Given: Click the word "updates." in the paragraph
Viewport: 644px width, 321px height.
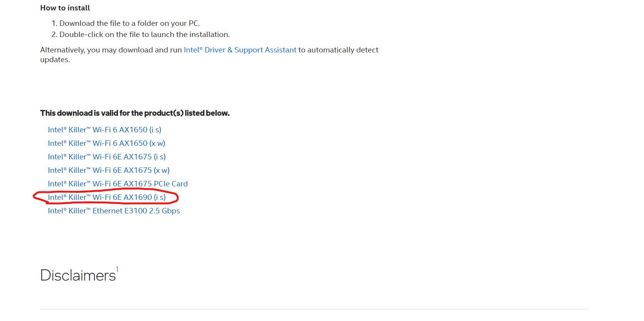Looking at the screenshot, I should (x=55, y=60).
